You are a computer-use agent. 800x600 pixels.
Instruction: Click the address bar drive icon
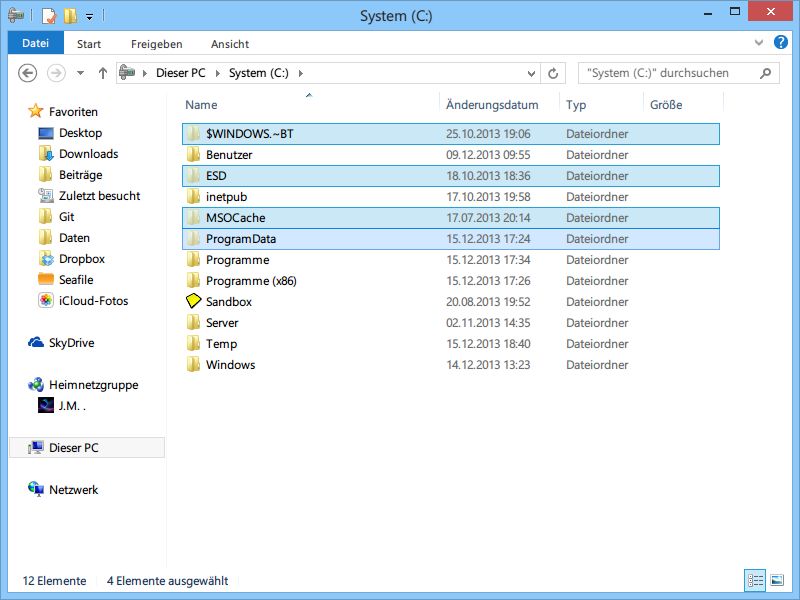(127, 72)
